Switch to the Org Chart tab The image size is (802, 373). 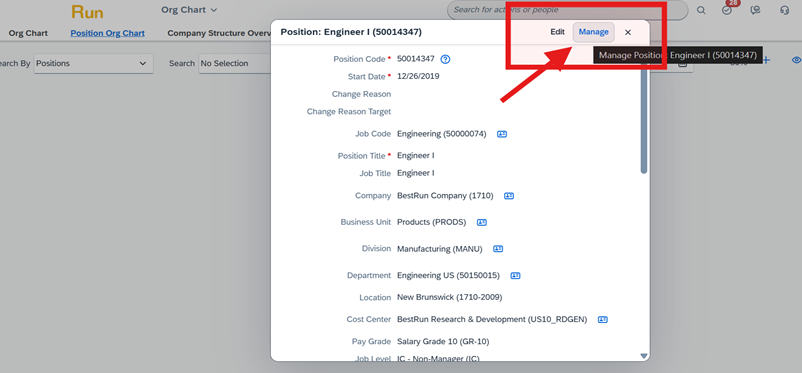[x=28, y=33]
